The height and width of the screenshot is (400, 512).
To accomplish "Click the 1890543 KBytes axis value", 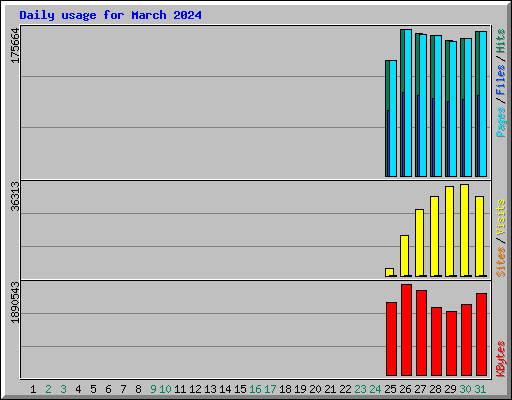I will coord(15,302).
